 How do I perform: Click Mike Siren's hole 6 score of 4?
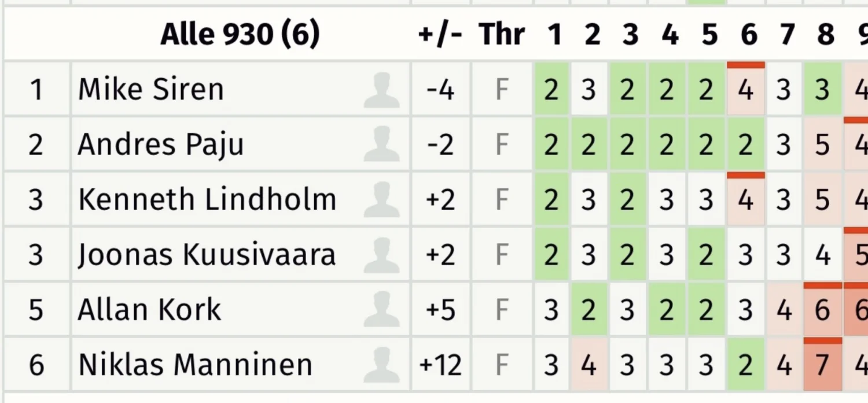pos(746,90)
